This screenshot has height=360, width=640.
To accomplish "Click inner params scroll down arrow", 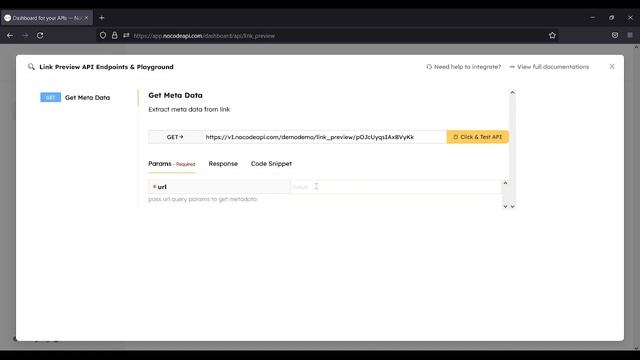I will point(505,207).
